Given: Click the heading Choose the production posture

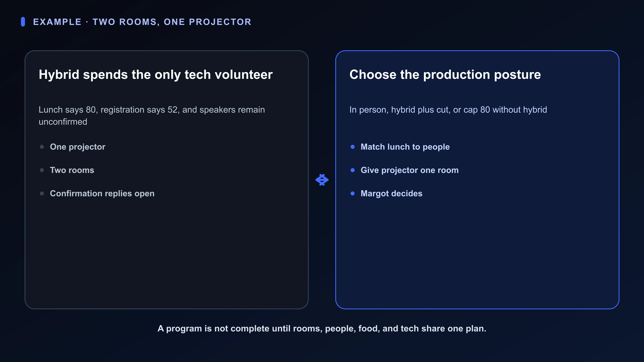Looking at the screenshot, I should (445, 74).
